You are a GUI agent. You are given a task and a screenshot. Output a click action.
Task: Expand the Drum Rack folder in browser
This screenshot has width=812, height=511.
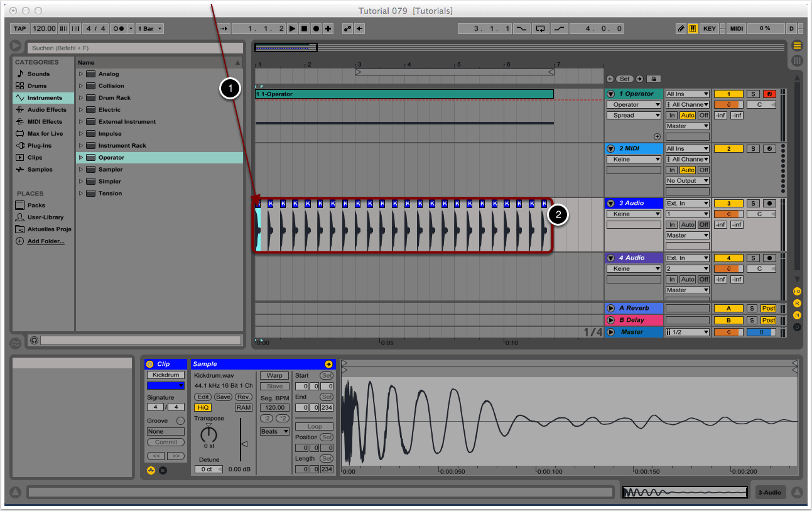click(81, 98)
